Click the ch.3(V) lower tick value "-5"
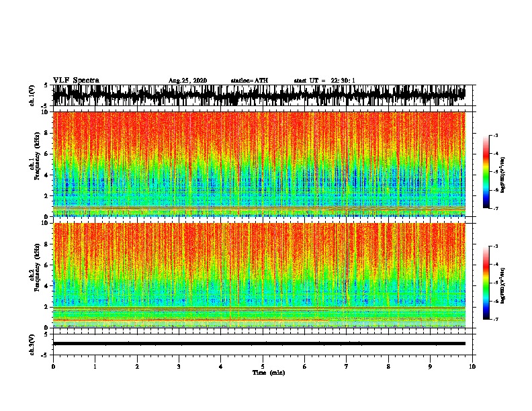Screen dimensions: 532x411 tap(45, 355)
